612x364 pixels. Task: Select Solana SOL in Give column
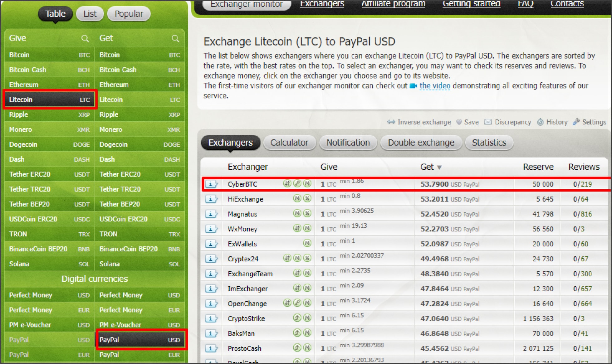pyautogui.click(x=49, y=264)
